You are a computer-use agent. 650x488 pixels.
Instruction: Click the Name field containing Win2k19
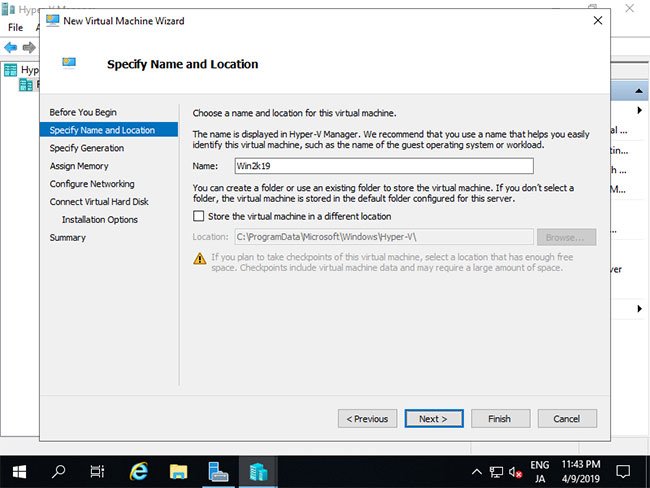pos(384,166)
